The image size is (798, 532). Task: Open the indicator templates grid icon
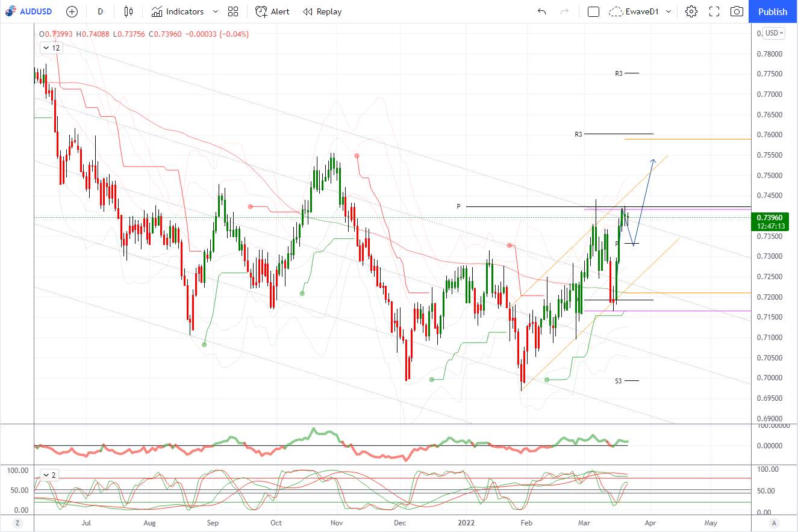[233, 11]
